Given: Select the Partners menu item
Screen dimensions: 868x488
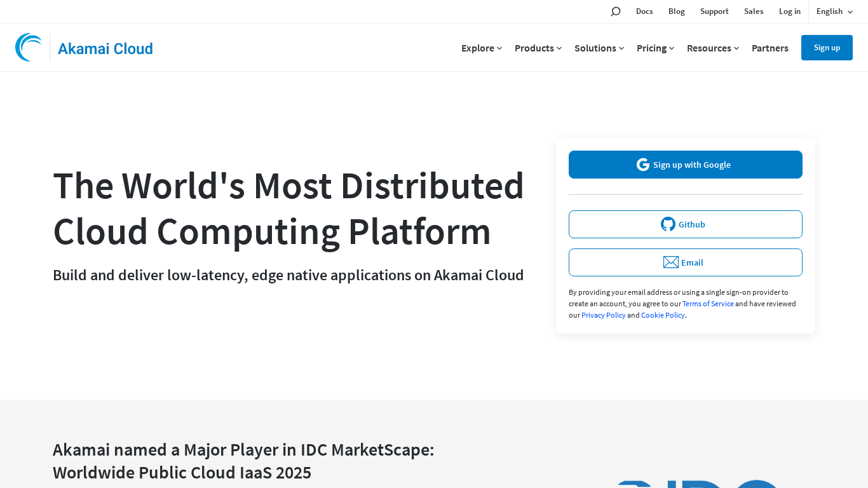Looking at the screenshot, I should click(x=770, y=48).
